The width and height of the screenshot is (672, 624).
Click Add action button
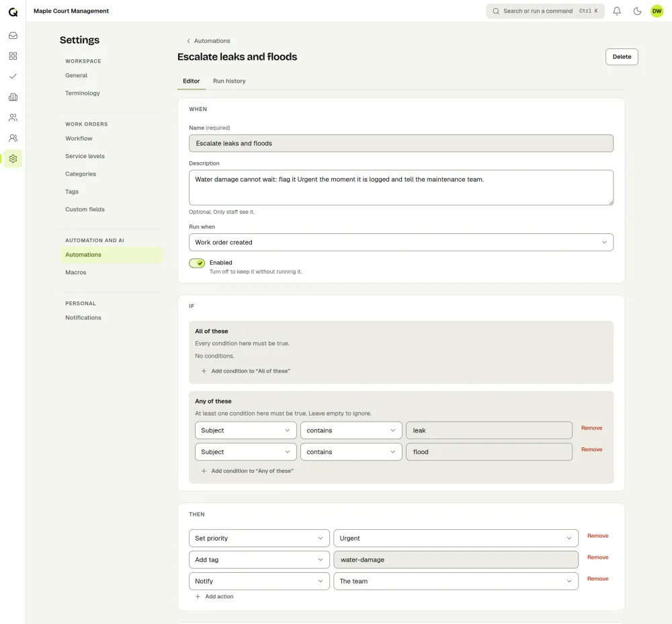click(x=214, y=596)
